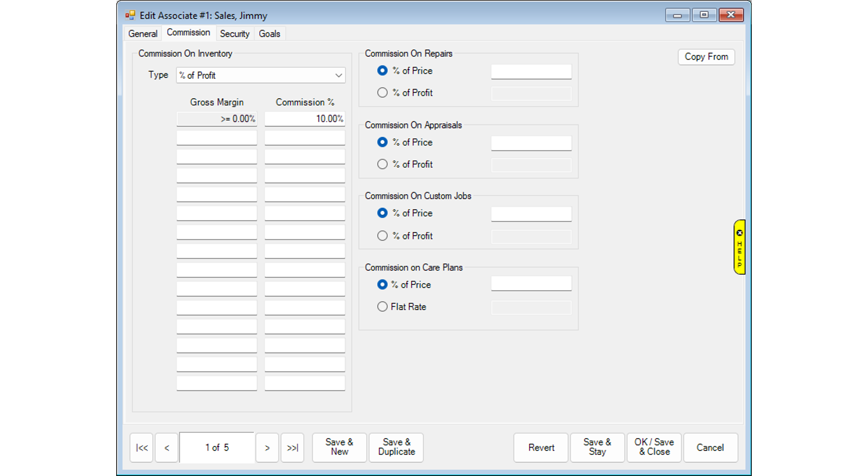868x476 pixels.
Task: Jump to the first record with |<<
Action: click(142, 447)
